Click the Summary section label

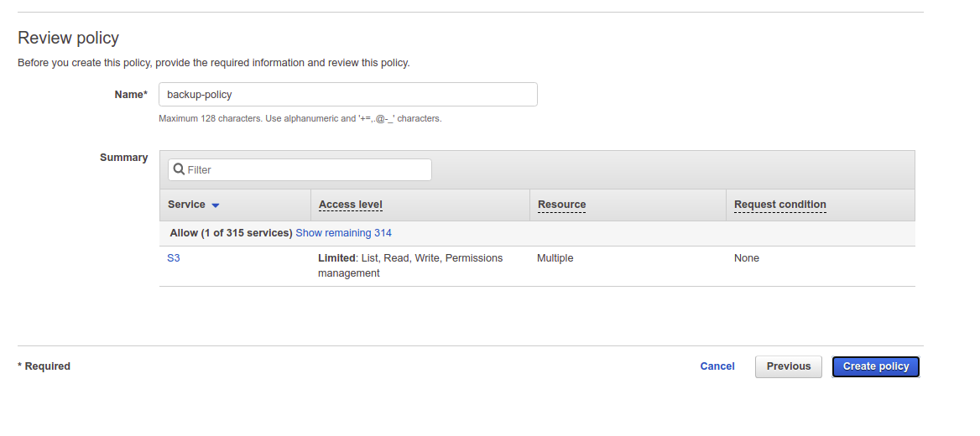tap(123, 158)
